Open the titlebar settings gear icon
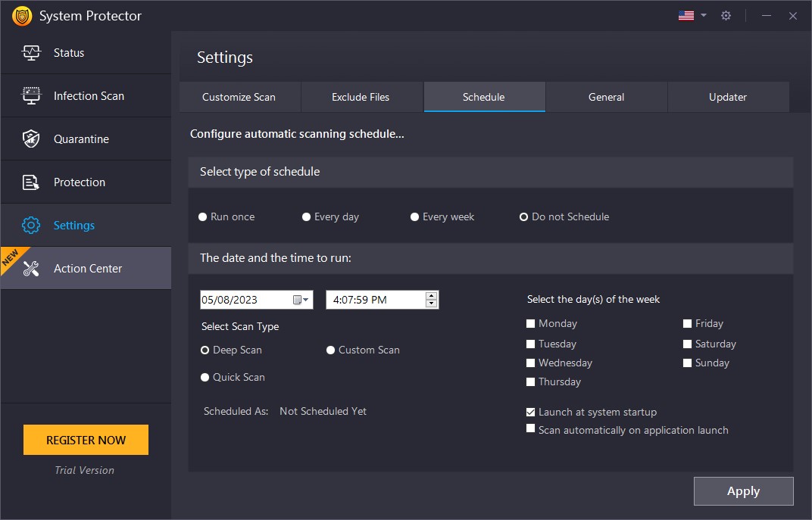The image size is (812, 520). click(x=726, y=15)
